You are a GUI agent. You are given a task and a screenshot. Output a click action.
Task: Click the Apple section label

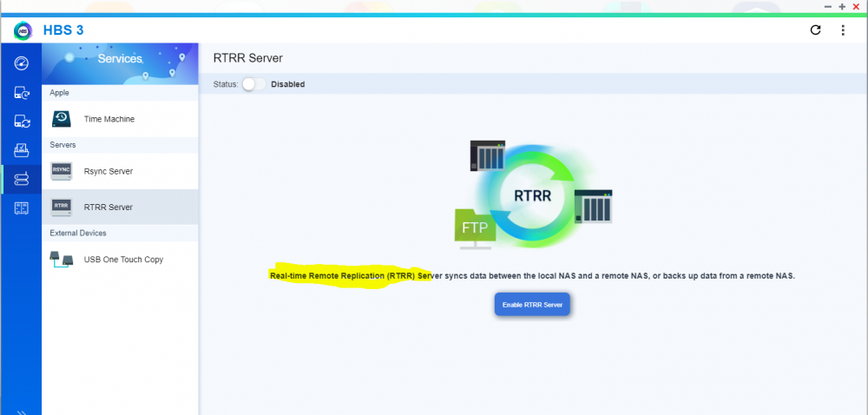click(x=59, y=93)
